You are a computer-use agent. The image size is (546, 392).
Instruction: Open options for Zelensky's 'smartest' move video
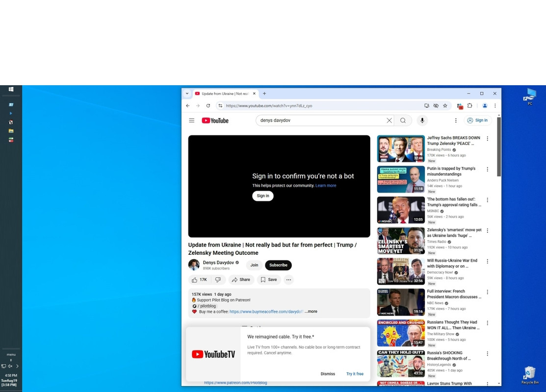[x=488, y=231]
